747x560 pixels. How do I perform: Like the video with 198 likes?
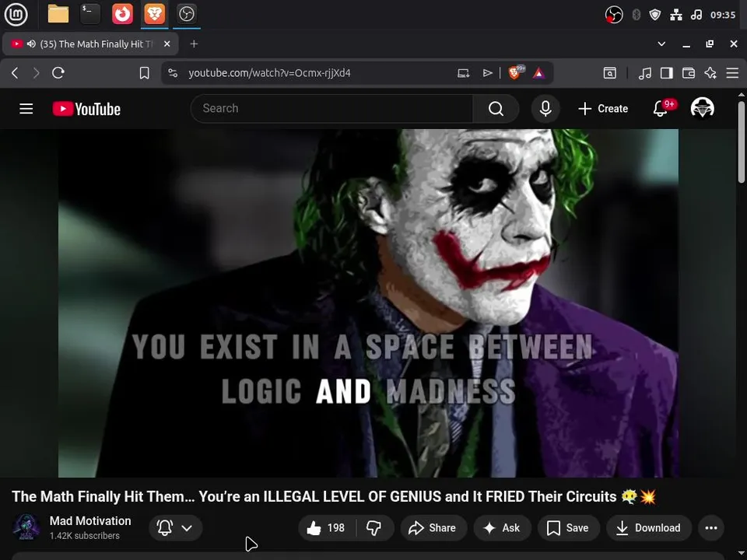(x=326, y=527)
